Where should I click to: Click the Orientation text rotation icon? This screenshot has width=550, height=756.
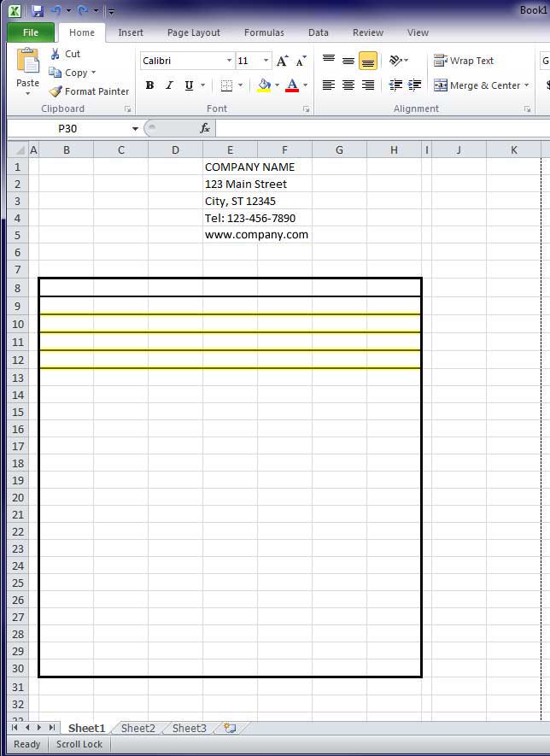pos(395,61)
